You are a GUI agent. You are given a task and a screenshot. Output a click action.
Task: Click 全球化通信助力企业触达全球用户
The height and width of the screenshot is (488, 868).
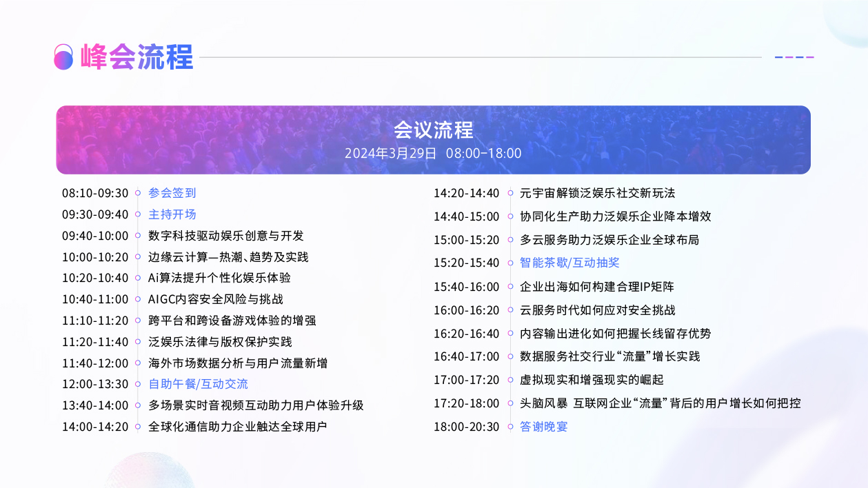click(x=238, y=427)
